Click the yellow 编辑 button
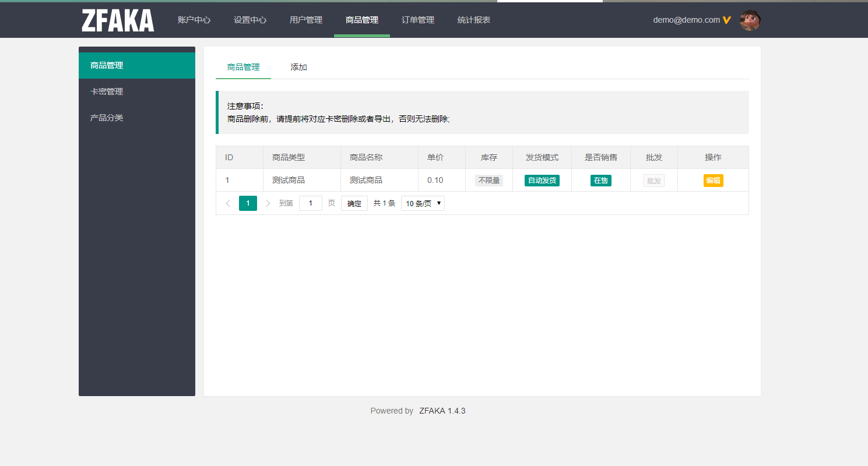The width and height of the screenshot is (868, 466). [x=713, y=181]
